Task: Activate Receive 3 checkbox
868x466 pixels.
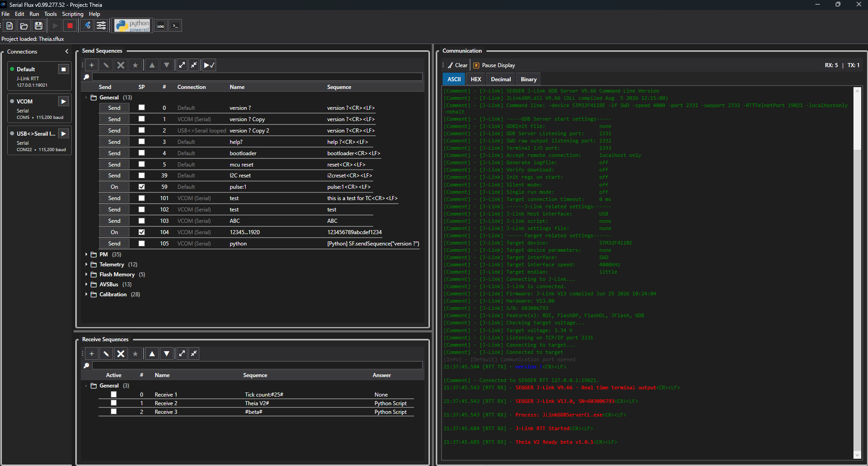Action: pyautogui.click(x=113, y=412)
